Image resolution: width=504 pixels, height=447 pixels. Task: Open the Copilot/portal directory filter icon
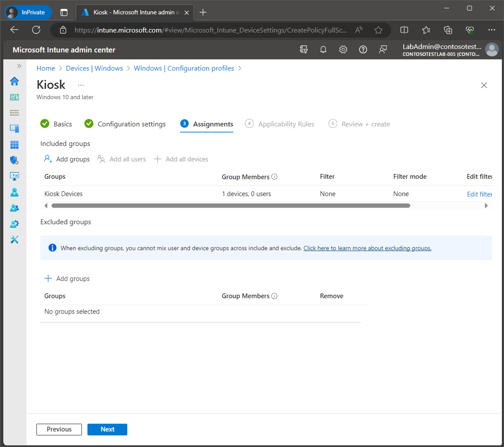coord(304,50)
